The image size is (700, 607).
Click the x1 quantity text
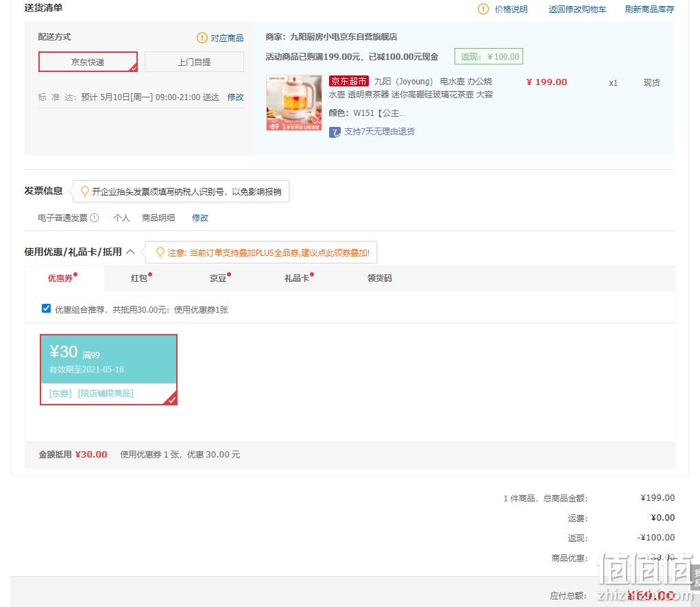[613, 83]
